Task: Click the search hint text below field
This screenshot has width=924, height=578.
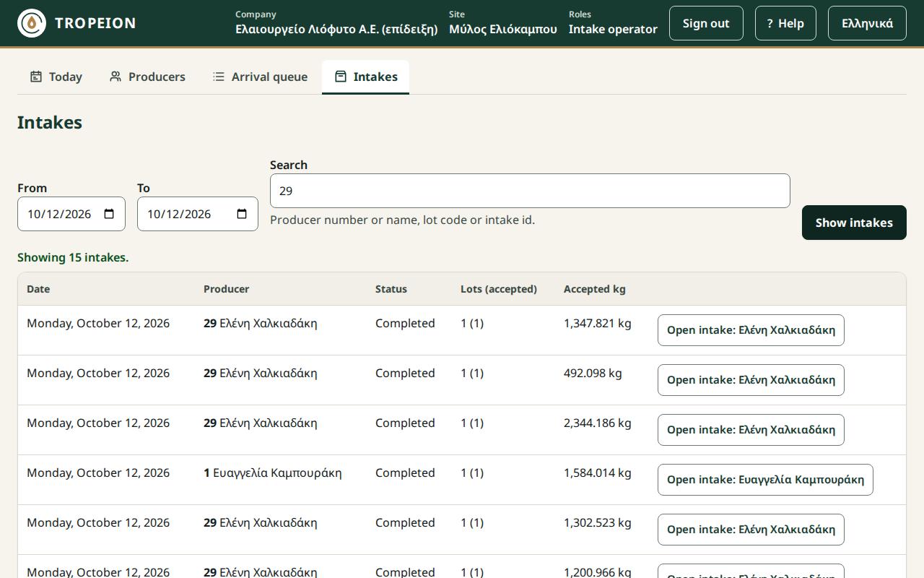Action: click(x=403, y=220)
